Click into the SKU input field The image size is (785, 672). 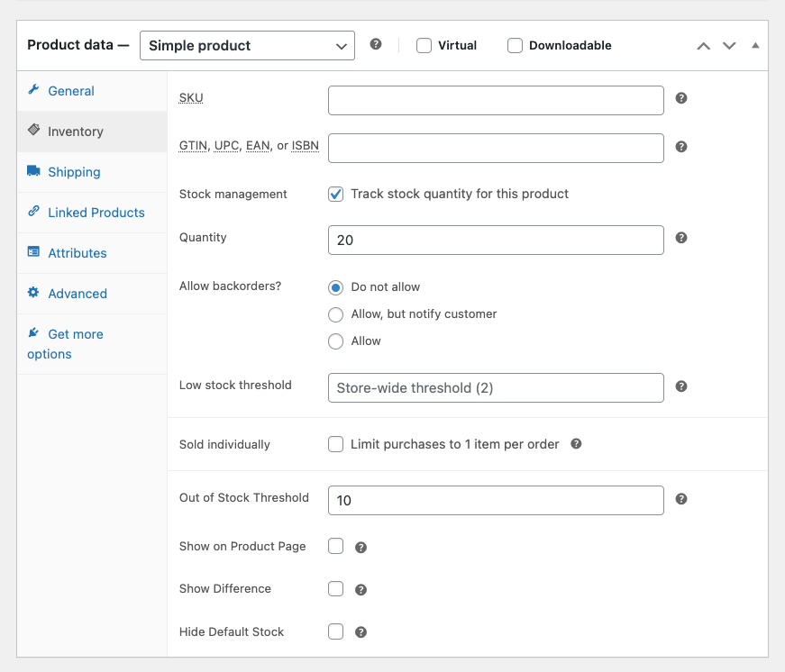496,101
